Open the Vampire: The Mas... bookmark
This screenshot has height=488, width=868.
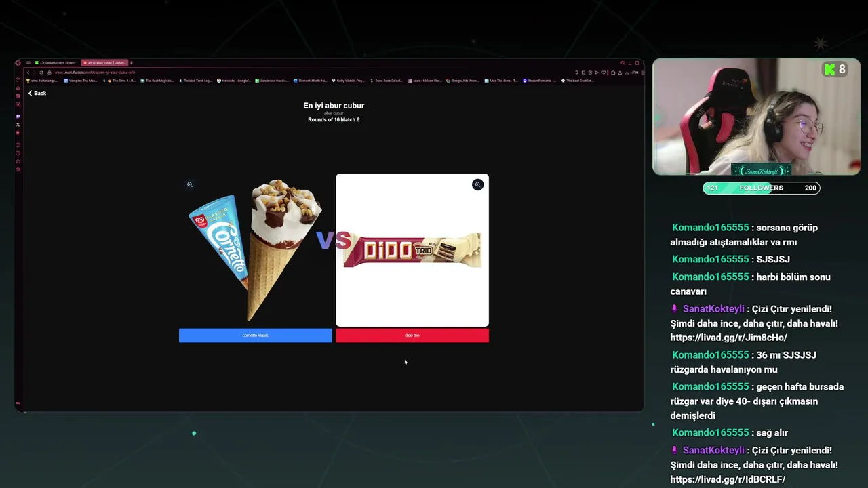80,81
